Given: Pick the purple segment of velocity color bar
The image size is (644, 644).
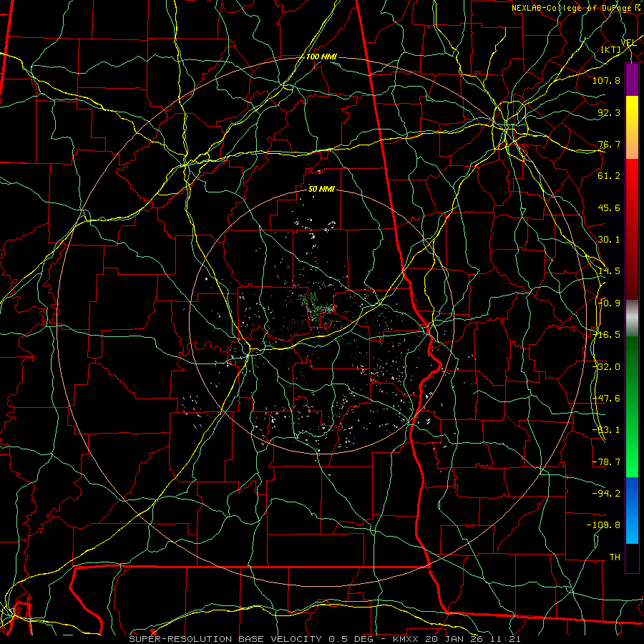Looking at the screenshot, I should (x=632, y=79).
